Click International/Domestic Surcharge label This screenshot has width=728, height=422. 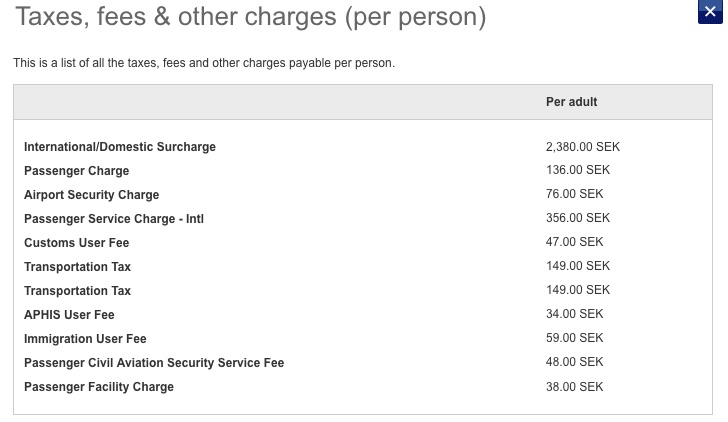pos(120,147)
